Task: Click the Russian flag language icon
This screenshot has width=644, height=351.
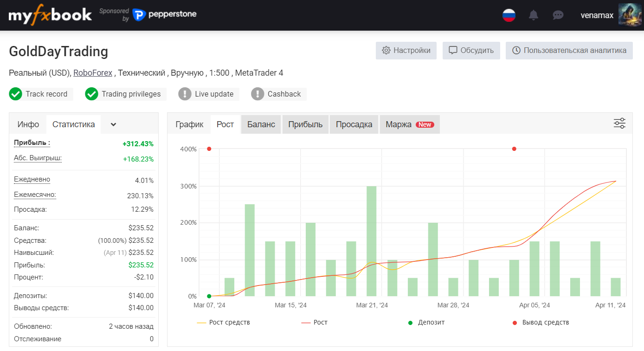Action: click(509, 15)
